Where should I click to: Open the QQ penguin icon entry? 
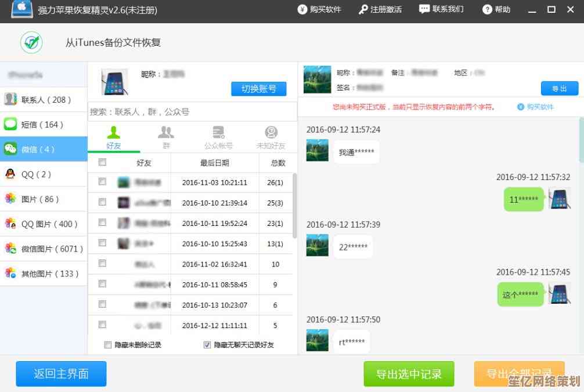(x=10, y=174)
